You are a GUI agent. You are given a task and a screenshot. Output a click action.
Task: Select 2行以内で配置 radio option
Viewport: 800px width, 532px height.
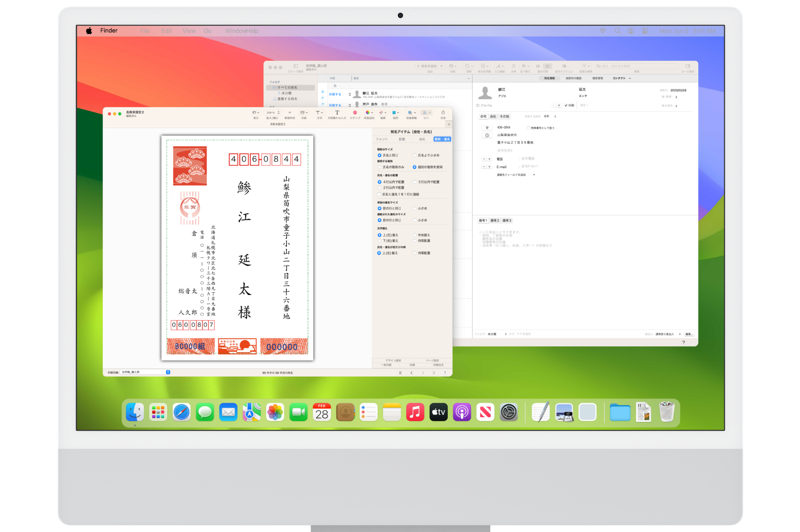pyautogui.click(x=379, y=188)
